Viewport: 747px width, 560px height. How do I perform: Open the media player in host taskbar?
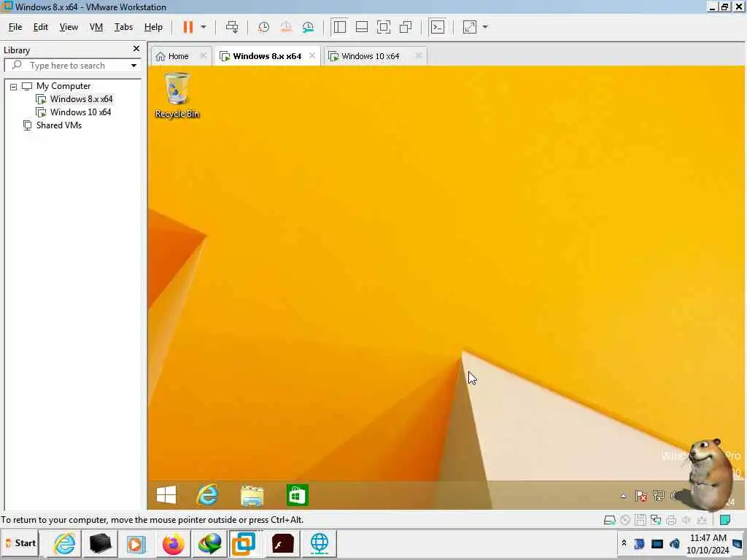135,543
